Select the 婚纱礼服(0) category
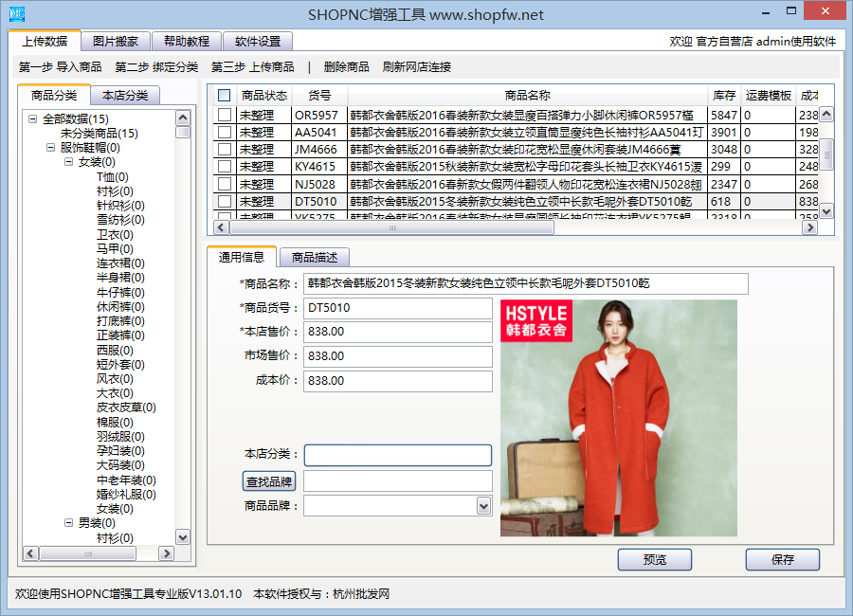Image resolution: width=853 pixels, height=616 pixels. (126, 495)
